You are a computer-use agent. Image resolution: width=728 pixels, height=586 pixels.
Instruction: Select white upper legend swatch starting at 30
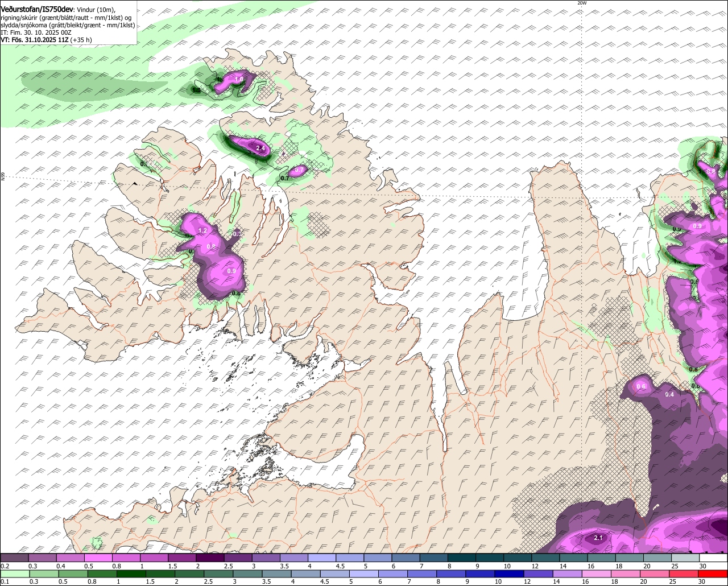pyautogui.click(x=714, y=558)
